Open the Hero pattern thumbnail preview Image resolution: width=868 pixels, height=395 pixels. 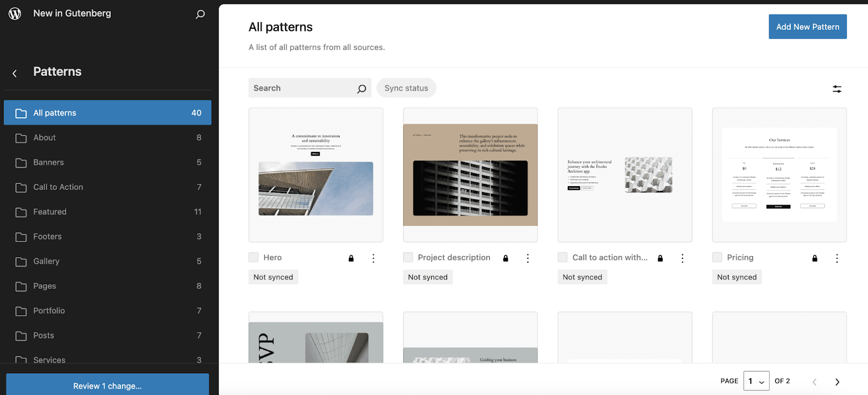pos(316,175)
